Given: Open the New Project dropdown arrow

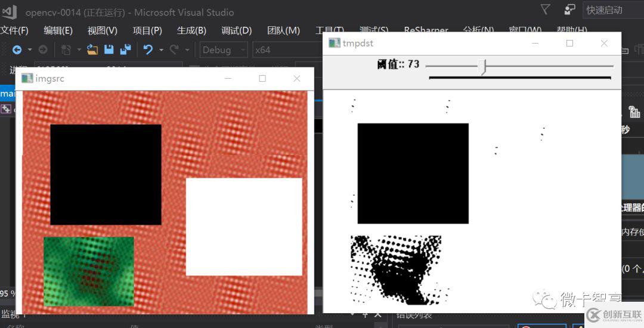Looking at the screenshot, I should click(x=79, y=49).
